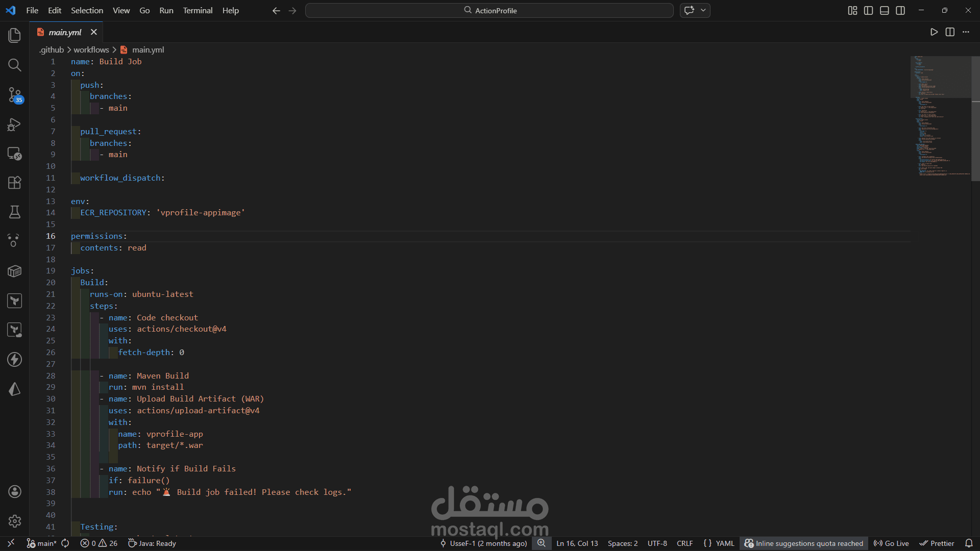
Task: Expand the Copilot chat dropdown arrow
Action: [x=703, y=10]
